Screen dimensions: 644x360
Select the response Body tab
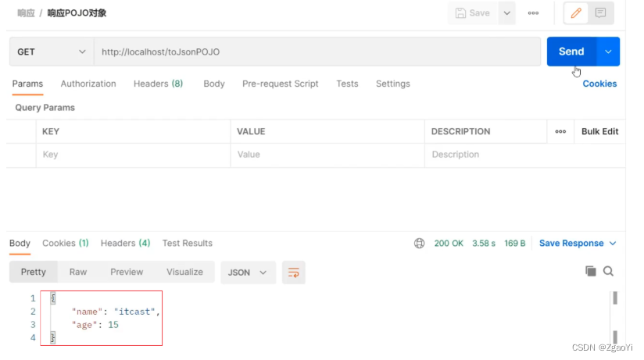pos(20,244)
